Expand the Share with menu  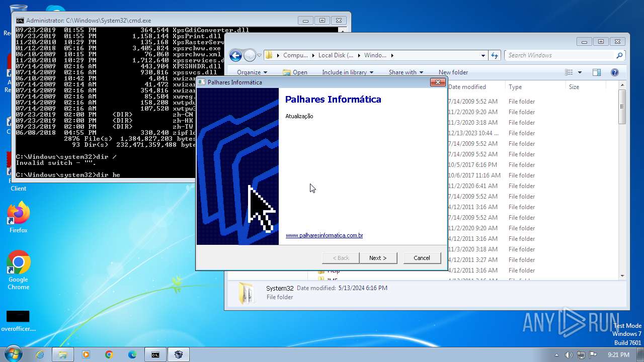tap(406, 72)
